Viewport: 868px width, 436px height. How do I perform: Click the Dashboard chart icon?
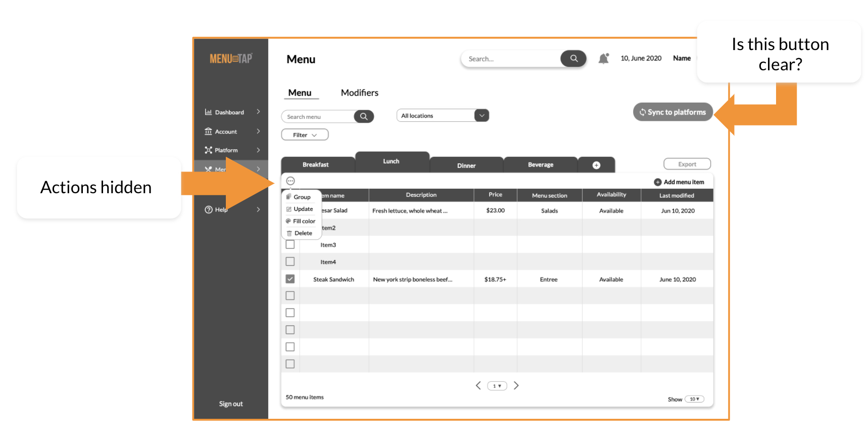click(x=208, y=112)
